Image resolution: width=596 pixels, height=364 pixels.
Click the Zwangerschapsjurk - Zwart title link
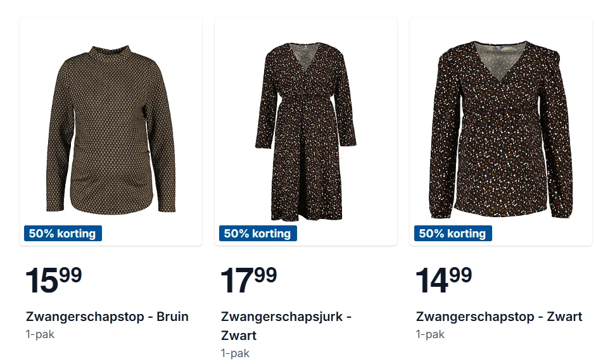[286, 317]
